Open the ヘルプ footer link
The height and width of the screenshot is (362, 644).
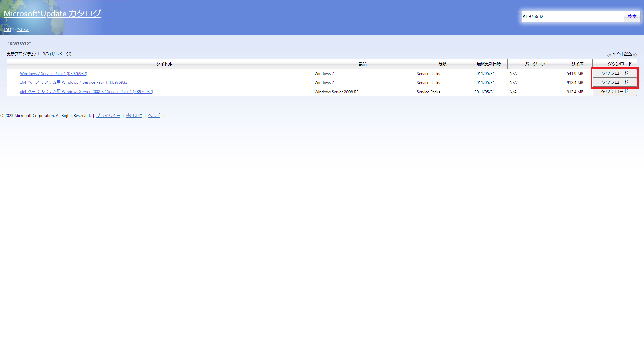[154, 116]
